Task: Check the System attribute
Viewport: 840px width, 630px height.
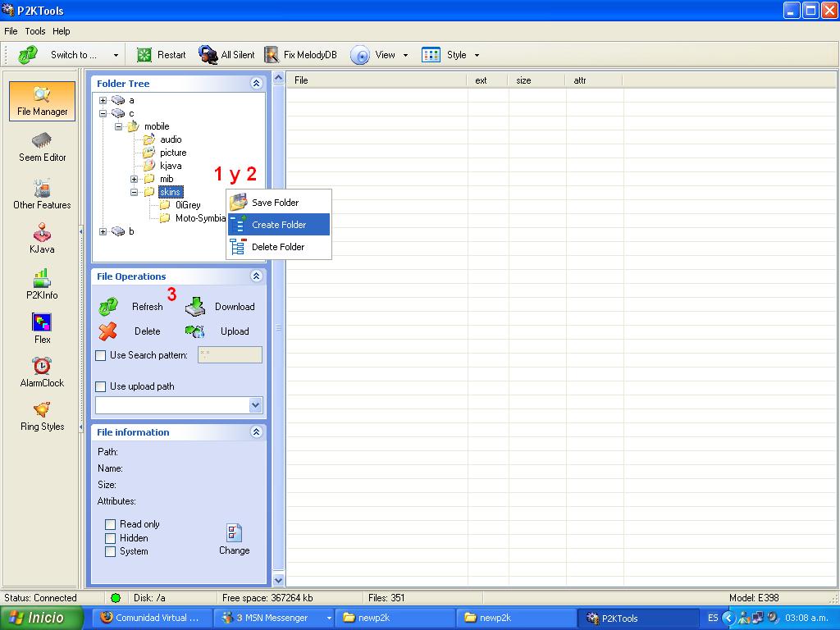Action: [x=111, y=552]
